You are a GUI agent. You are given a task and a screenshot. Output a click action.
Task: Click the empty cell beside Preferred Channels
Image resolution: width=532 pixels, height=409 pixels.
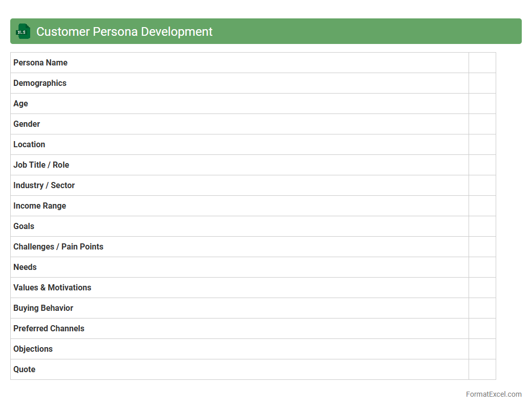coord(482,328)
